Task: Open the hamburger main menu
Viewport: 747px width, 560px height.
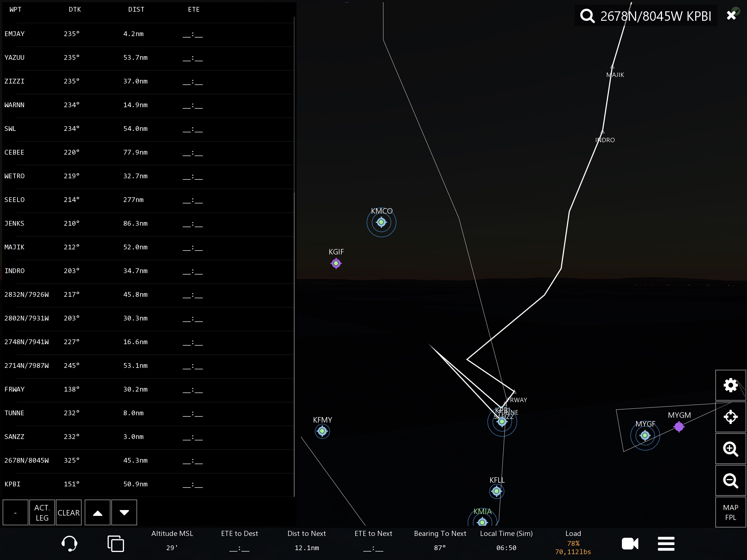Action: coord(666,544)
